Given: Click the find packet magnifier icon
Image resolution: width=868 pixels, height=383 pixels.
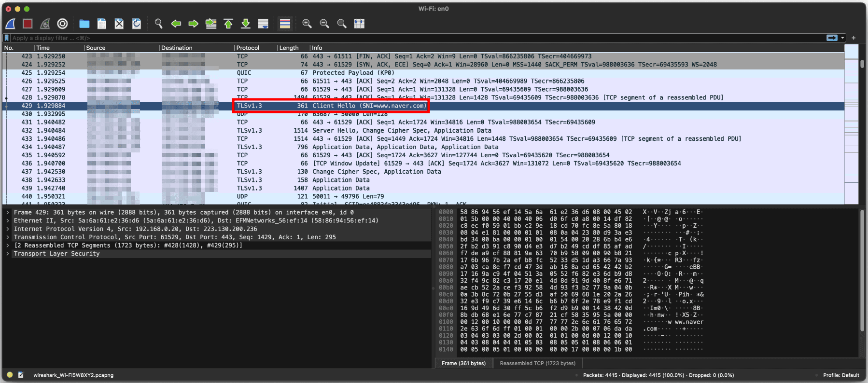Looking at the screenshot, I should [x=158, y=24].
